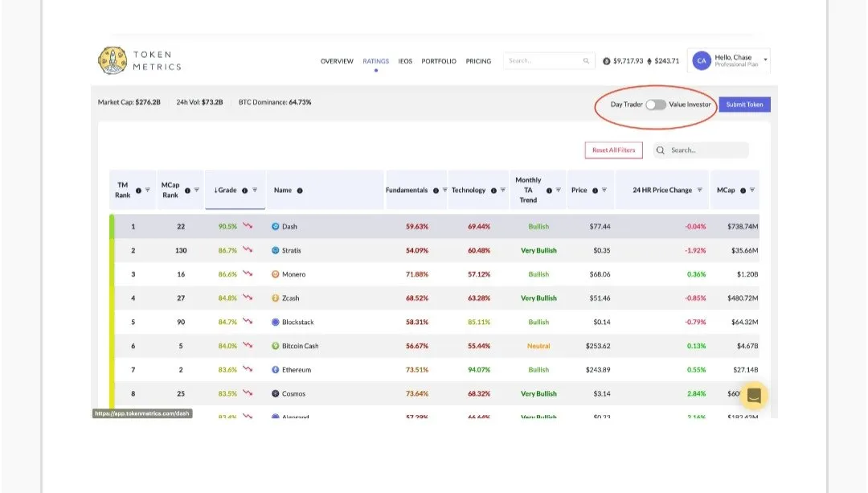868x493 pixels.
Task: Open MCap Rank info icon
Action: pos(187,191)
